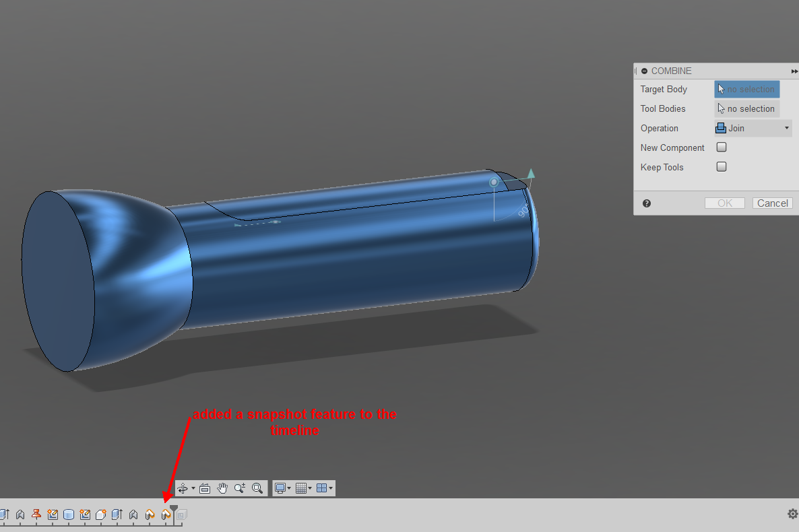Image resolution: width=799 pixels, height=532 pixels.
Task: Select the gray fillet feature before the pushpin
Action: [20, 514]
